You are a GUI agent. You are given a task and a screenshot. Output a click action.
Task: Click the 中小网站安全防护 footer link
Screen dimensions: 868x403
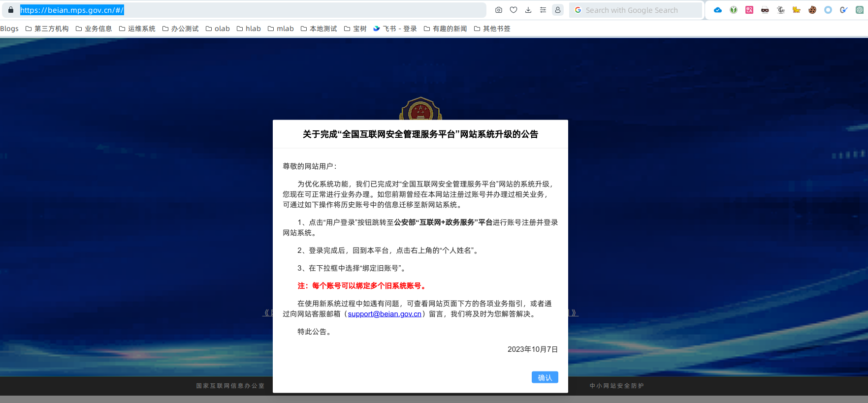click(x=617, y=386)
